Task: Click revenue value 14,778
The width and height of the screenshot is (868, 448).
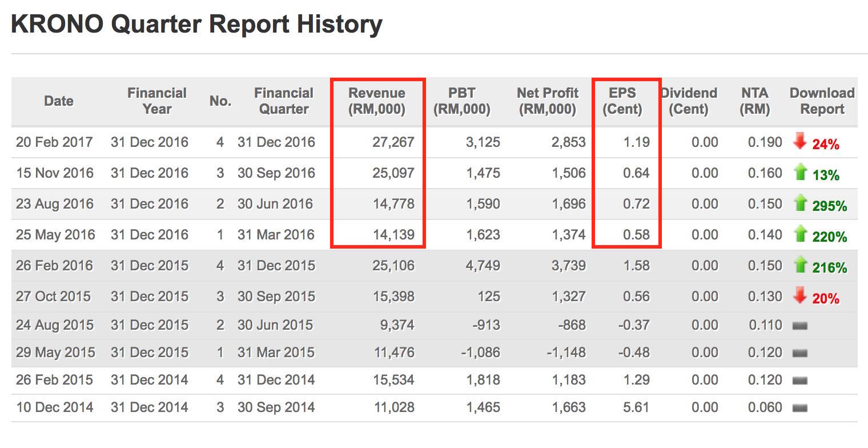Action: pos(395,204)
